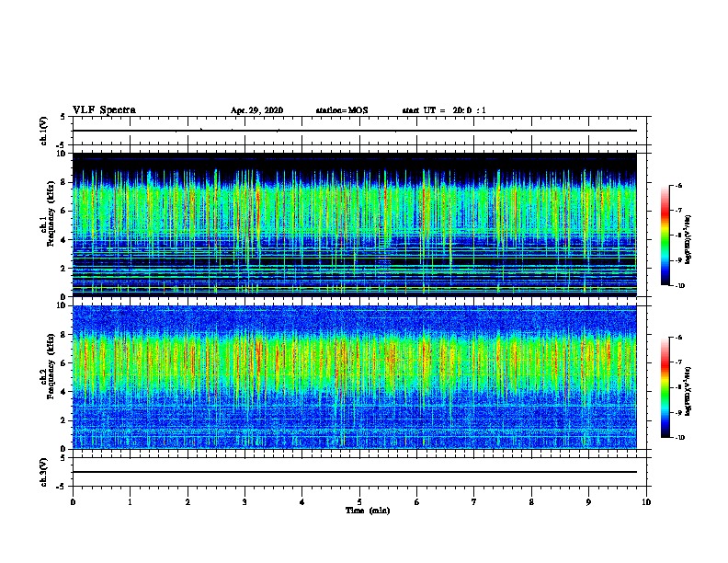
Task: Select the date text "Apr. 29, 2020"
Action: point(256,110)
